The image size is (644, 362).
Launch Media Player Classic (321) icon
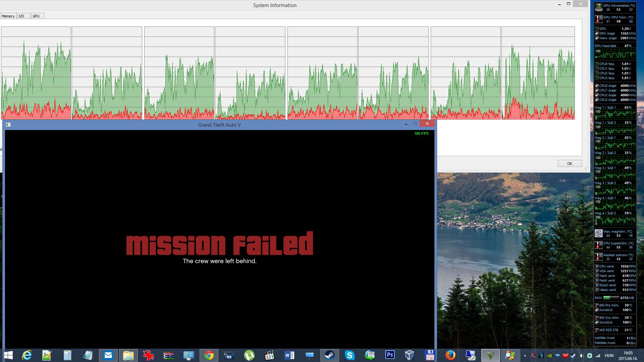[x=269, y=355]
